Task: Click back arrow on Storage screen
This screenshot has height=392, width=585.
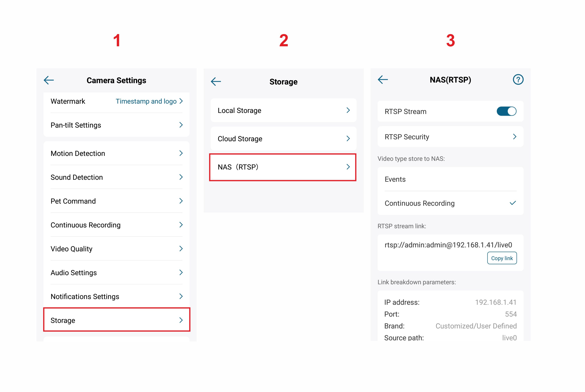Action: [216, 81]
